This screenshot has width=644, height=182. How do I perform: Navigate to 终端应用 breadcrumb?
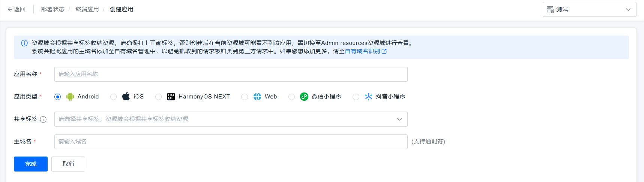click(x=87, y=9)
